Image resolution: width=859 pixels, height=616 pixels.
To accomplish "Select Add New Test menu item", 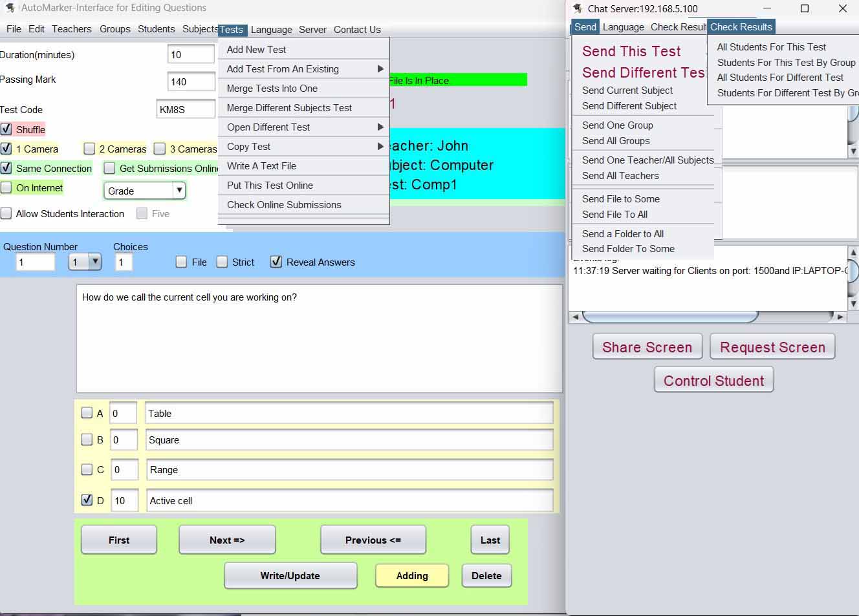I will pos(304,50).
